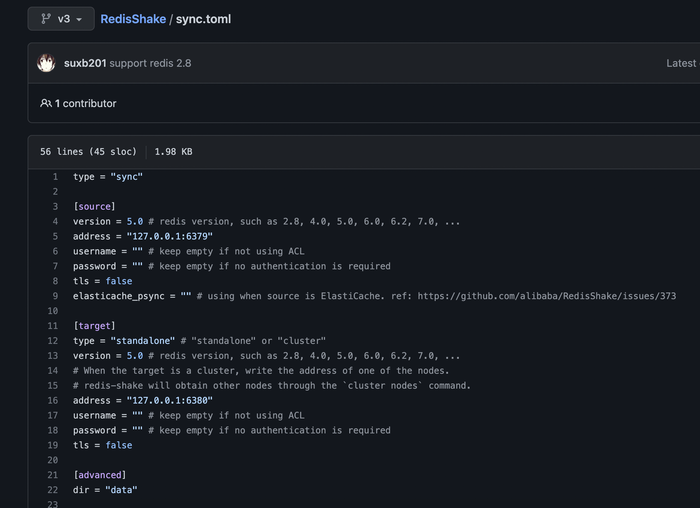Click the Latest commit label
This screenshot has height=508, width=700.
click(682, 63)
